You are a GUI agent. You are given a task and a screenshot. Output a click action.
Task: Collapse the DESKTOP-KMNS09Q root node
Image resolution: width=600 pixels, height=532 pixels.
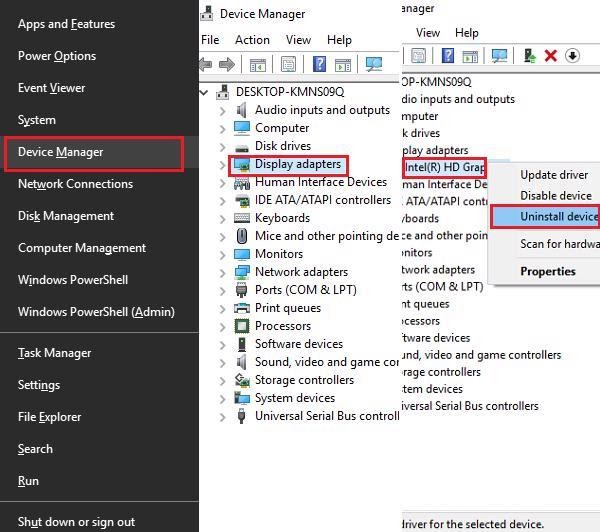click(x=207, y=92)
